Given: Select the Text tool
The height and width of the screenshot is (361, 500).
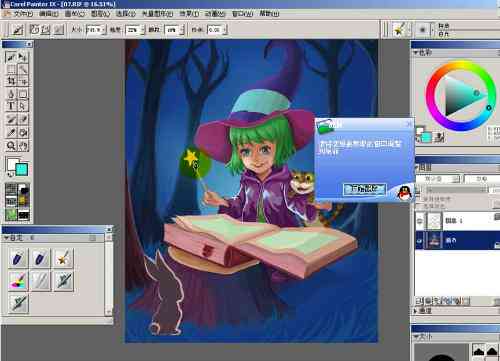Looking at the screenshot, I should click(x=11, y=106).
